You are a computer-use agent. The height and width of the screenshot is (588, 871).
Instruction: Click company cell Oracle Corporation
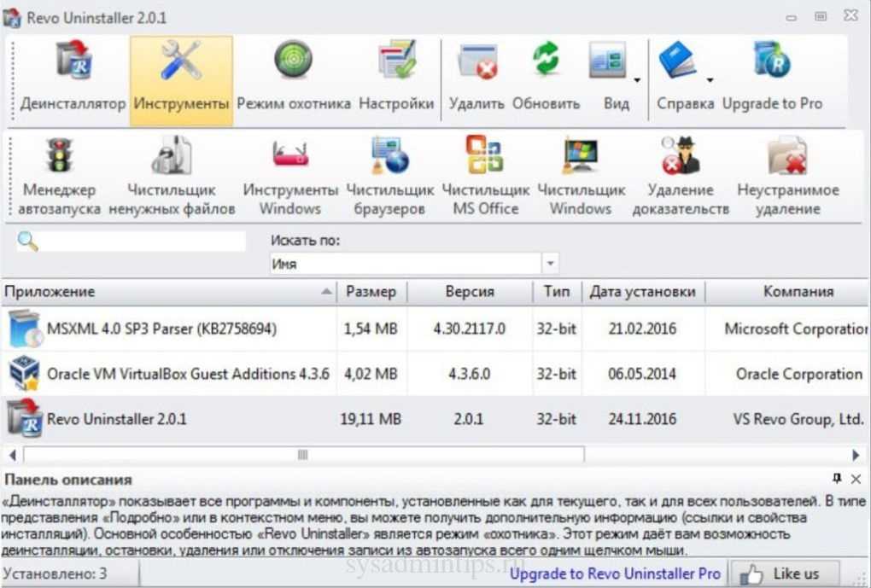click(x=798, y=374)
